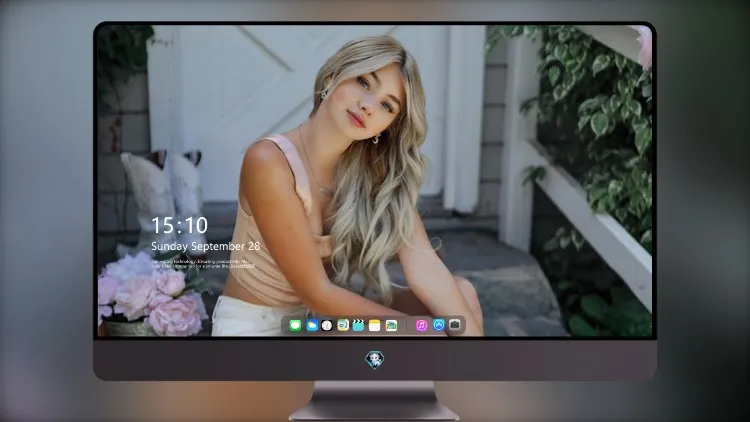This screenshot has width=750, height=422.
Task: Open the clapperboard video app in the dock
Action: pos(359,325)
